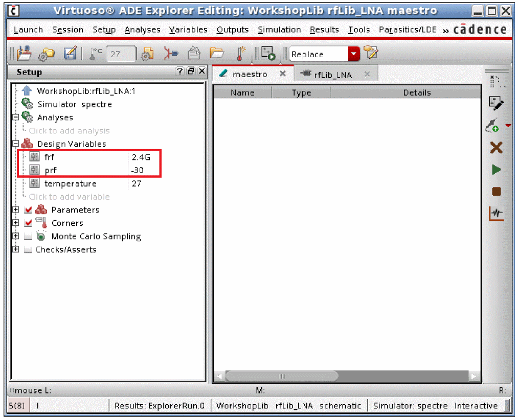This screenshot has height=420, width=518.
Task: Open the Launch menu
Action: point(28,30)
